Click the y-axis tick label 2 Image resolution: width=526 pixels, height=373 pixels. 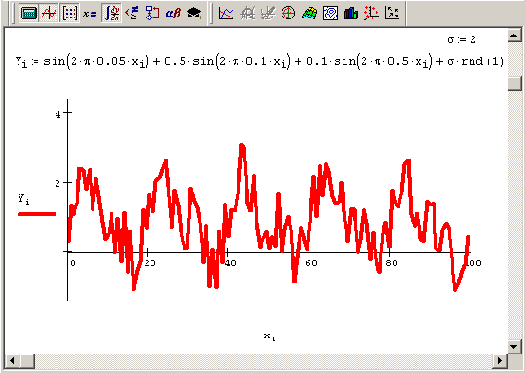(58, 184)
